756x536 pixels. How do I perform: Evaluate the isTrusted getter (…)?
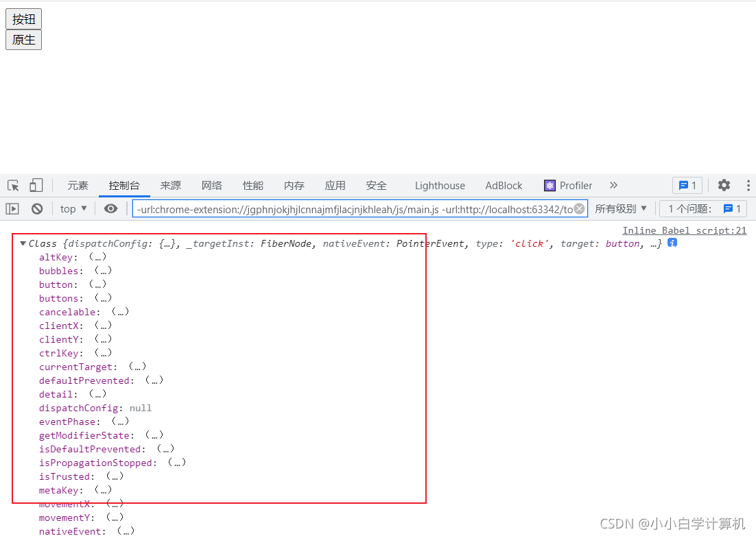point(115,477)
